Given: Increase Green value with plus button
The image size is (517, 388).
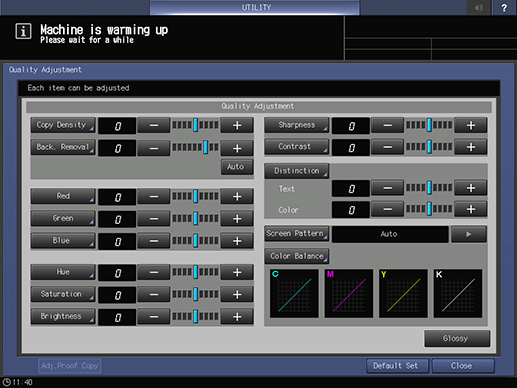Looking at the screenshot, I should pyautogui.click(x=237, y=219).
